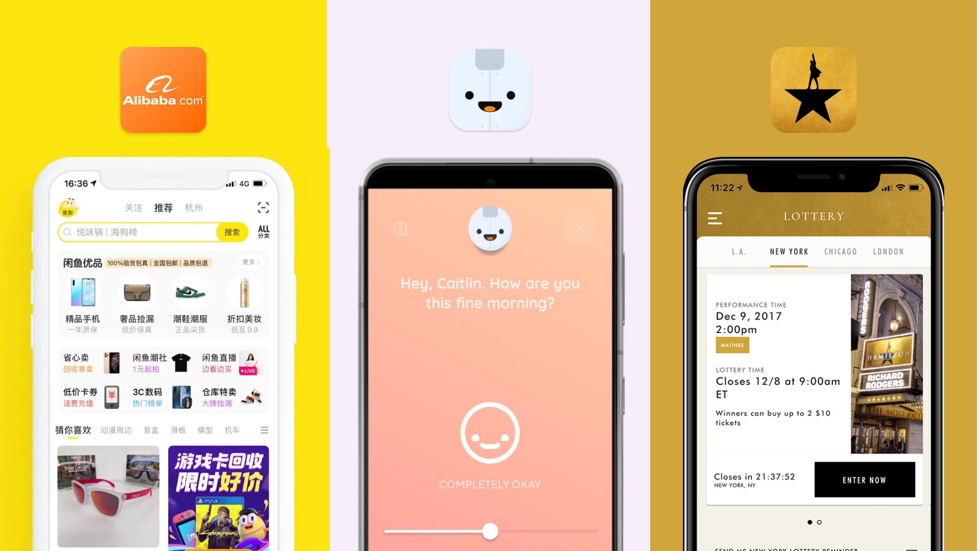The height and width of the screenshot is (551, 980).
Task: Click the close X button on chatbot screen
Action: (579, 228)
